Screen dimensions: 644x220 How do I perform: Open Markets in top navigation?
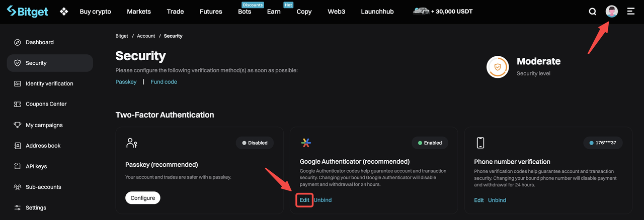pyautogui.click(x=139, y=12)
